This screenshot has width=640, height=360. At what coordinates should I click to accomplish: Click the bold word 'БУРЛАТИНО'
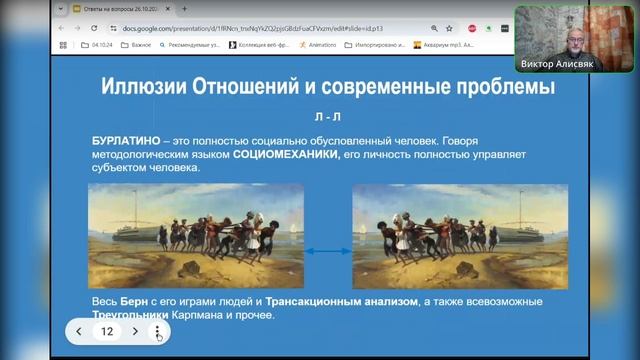pyautogui.click(x=126, y=141)
